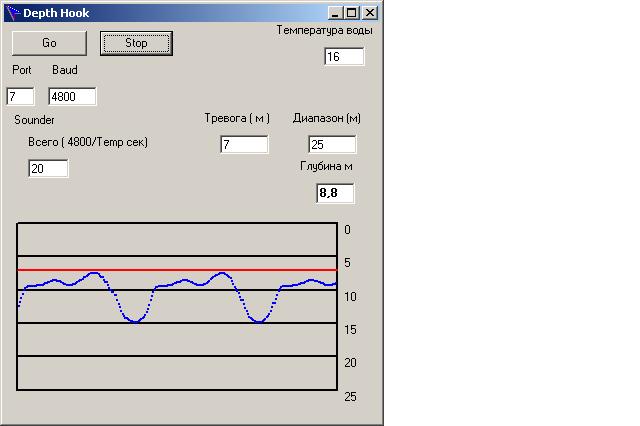Open the Depth Hook title bar icon menu
This screenshot has width=640, height=426.
12,13
